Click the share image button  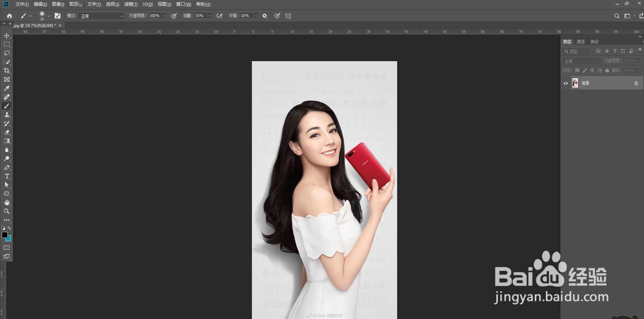click(641, 16)
